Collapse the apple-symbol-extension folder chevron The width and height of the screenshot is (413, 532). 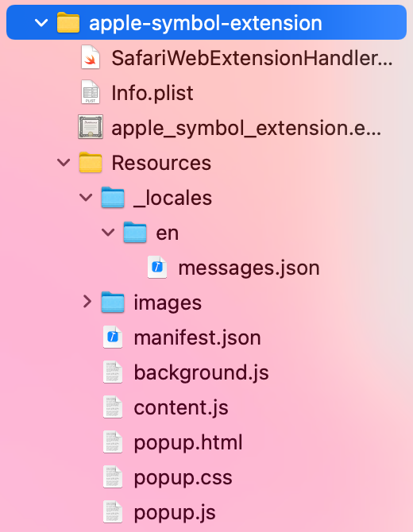[x=41, y=23]
